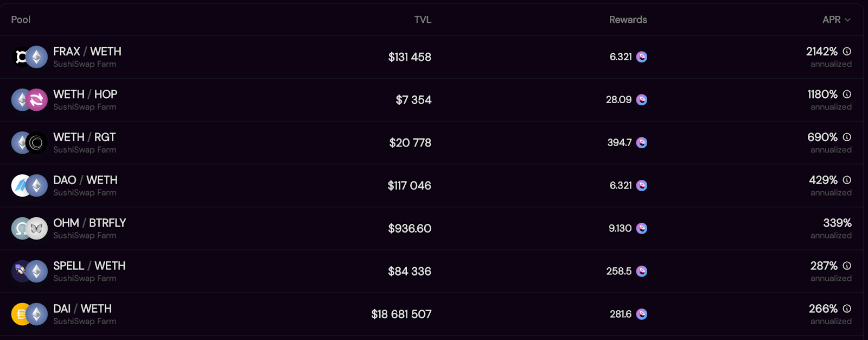Click the info icon beside 1180% APR
The width and height of the screenshot is (868, 340).
click(847, 95)
